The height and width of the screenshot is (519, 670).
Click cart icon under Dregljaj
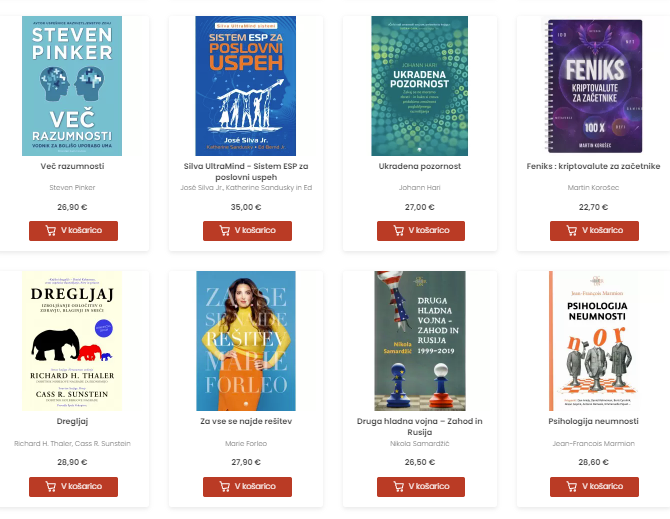pyautogui.click(x=50, y=487)
